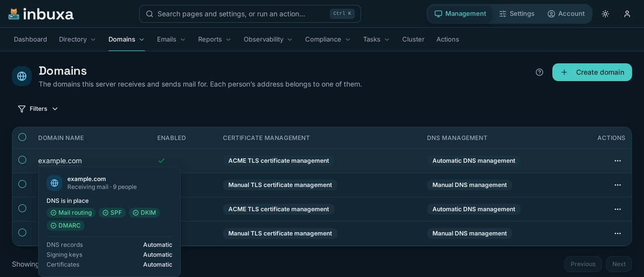Screen dimensions: 644x277
Task: Click the DNS records row in popup
Action: (x=109, y=245)
